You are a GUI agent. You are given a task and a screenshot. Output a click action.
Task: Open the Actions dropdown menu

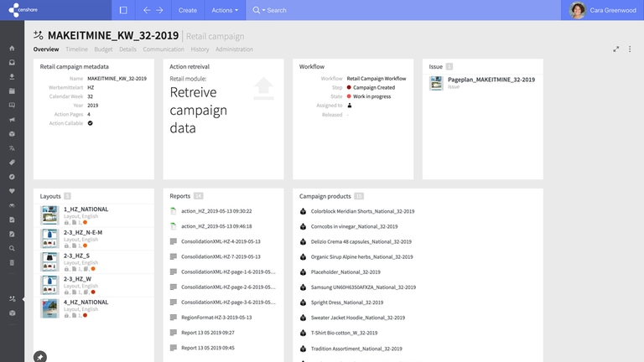[225, 10]
